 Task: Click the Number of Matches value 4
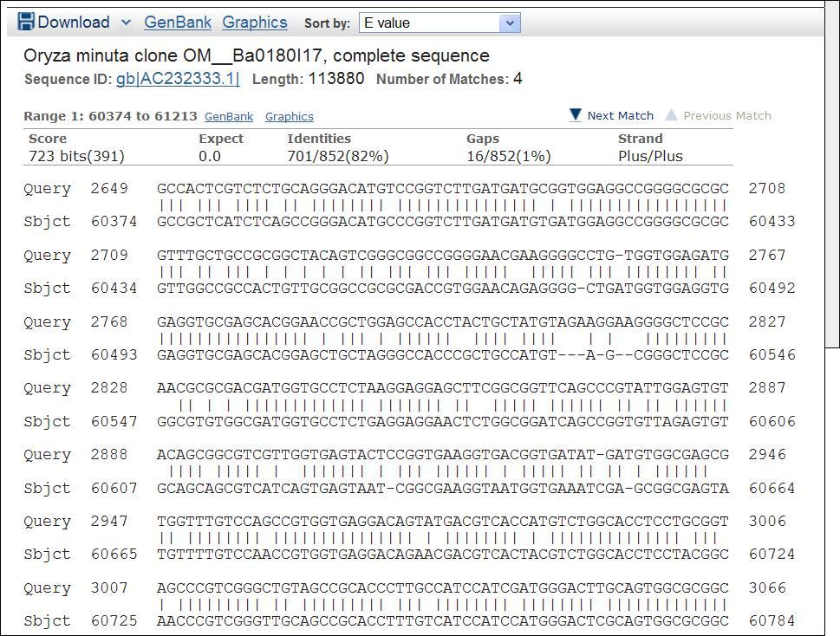click(518, 79)
